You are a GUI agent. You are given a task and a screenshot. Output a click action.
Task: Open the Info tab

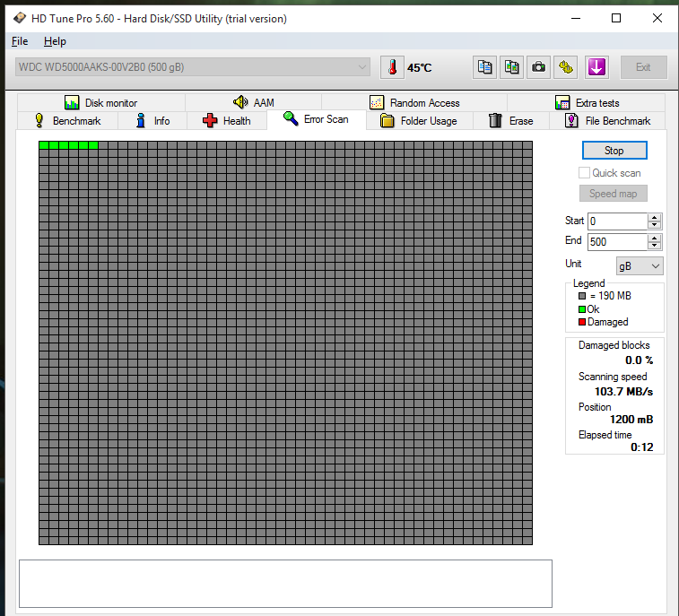[x=152, y=121]
